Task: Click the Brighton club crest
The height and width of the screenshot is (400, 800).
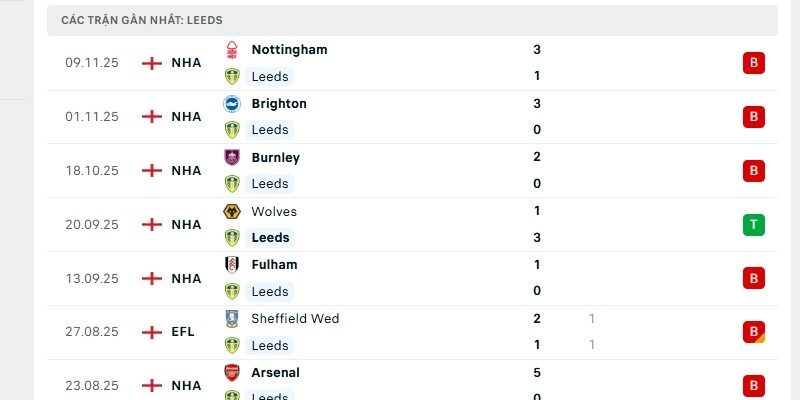Action: point(232,103)
